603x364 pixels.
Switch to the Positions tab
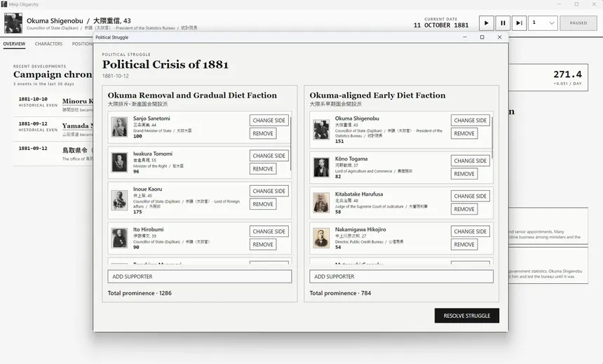pyautogui.click(x=82, y=44)
